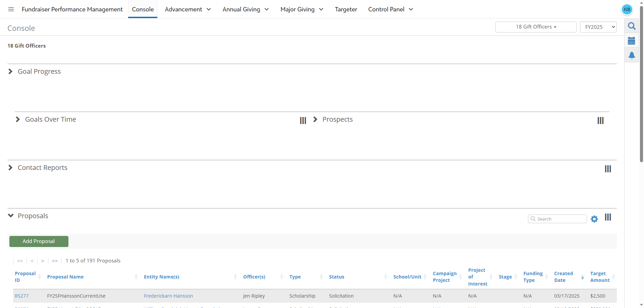Click the $2,500 target amount cell
The height and width of the screenshot is (308, 644).
(598, 296)
